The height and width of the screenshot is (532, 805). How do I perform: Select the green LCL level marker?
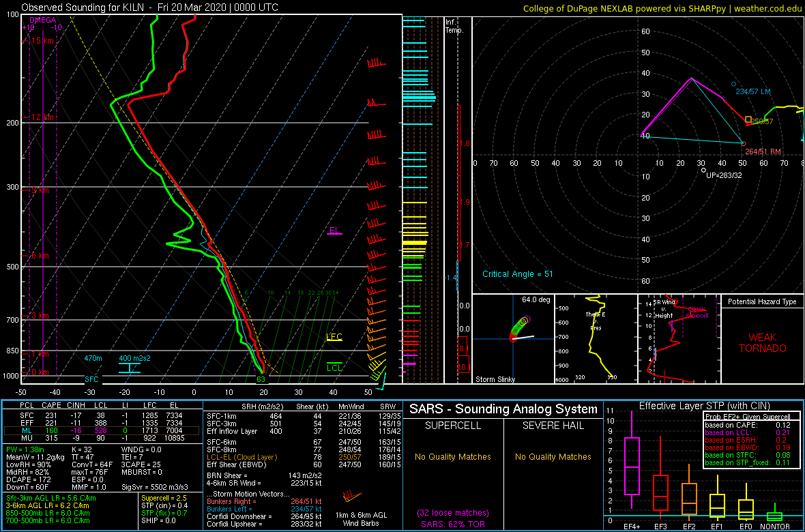[x=334, y=367]
